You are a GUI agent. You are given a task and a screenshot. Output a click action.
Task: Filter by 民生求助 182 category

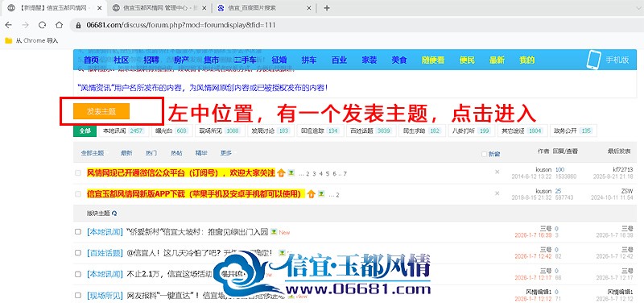(422, 131)
